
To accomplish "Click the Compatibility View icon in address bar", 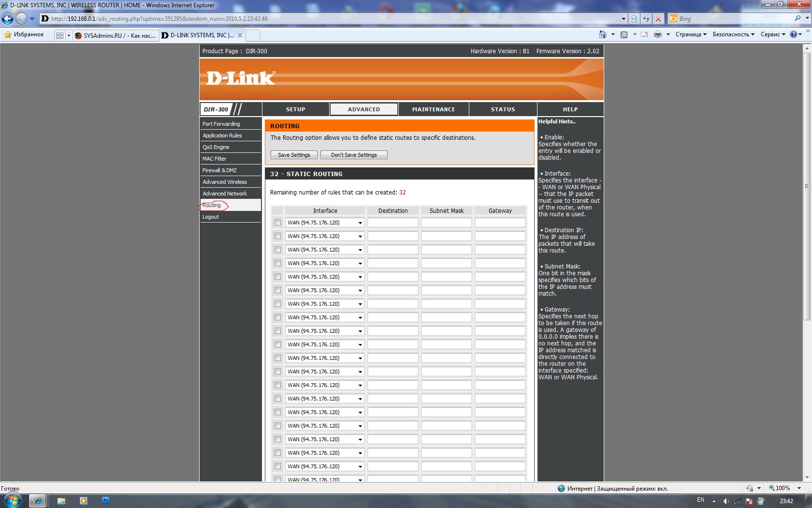I will 634,19.
